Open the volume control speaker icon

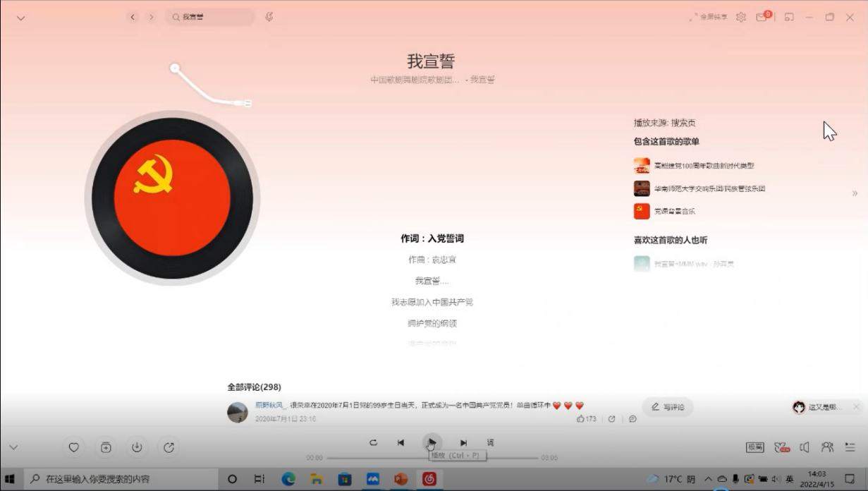[x=805, y=447]
